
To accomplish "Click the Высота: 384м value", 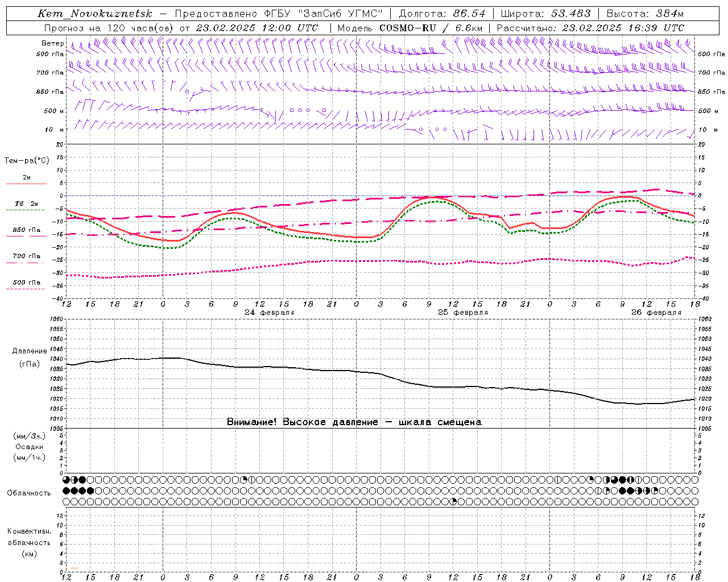I will coord(645,14).
